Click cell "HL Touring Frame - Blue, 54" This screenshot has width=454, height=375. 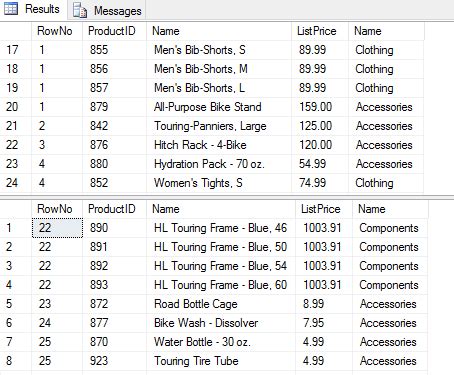click(221, 266)
